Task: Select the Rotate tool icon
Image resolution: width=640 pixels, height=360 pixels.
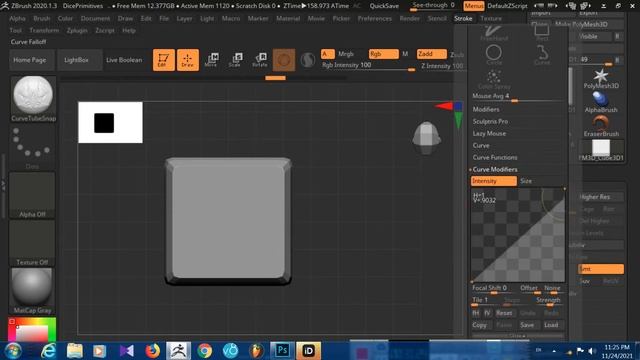Action: point(260,60)
